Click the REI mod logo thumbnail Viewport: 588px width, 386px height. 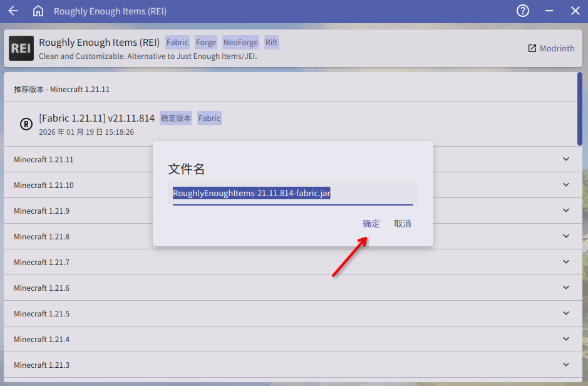pos(21,48)
